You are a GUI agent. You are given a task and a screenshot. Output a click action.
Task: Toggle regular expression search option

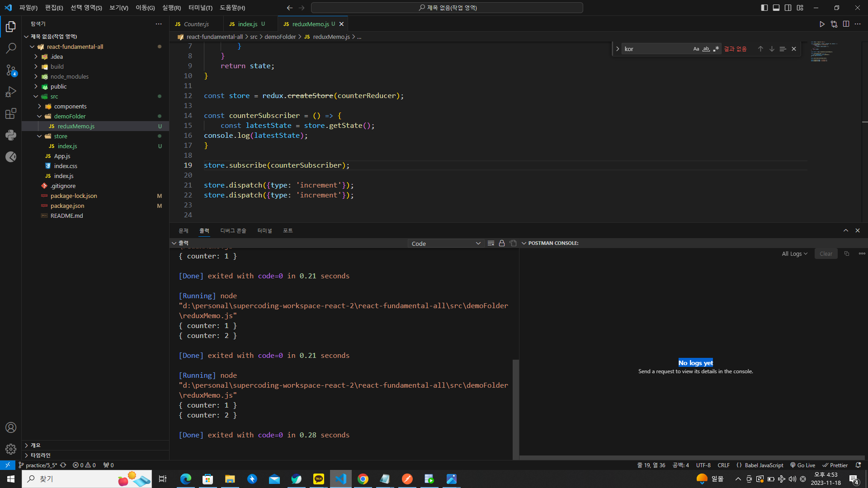click(716, 49)
